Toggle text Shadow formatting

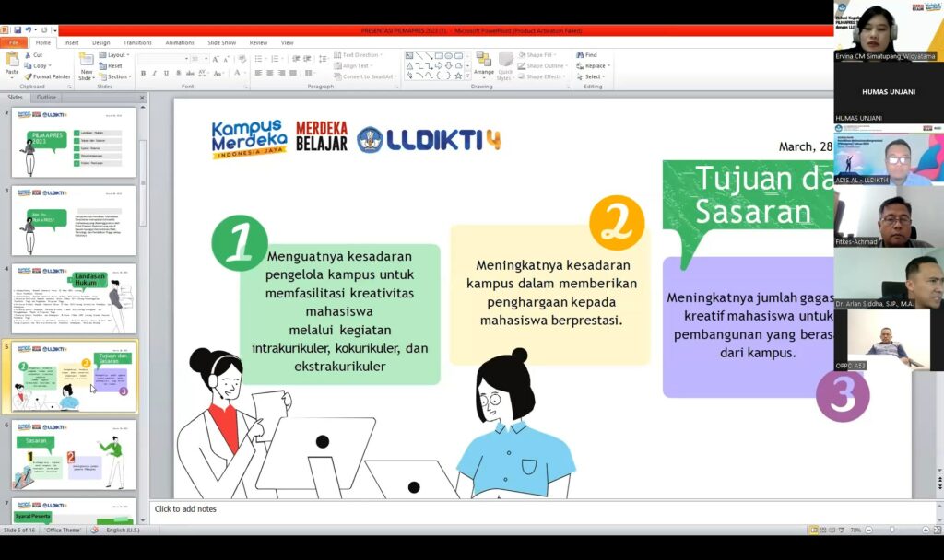pyautogui.click(x=178, y=74)
